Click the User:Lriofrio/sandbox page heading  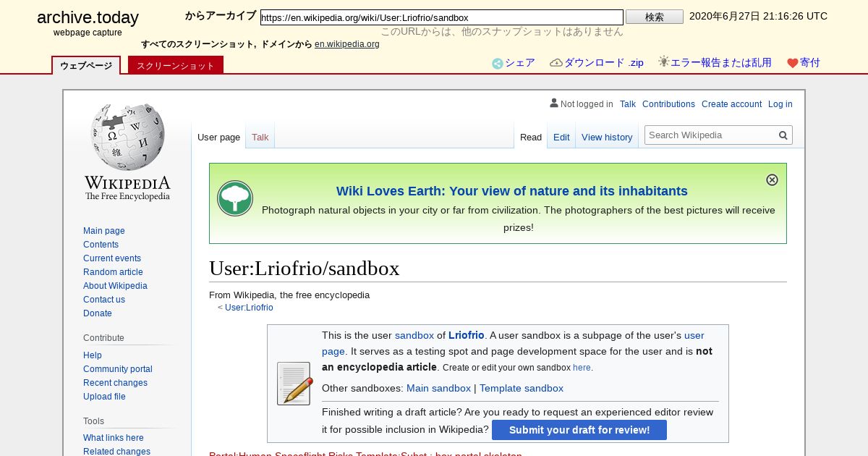[x=305, y=269]
